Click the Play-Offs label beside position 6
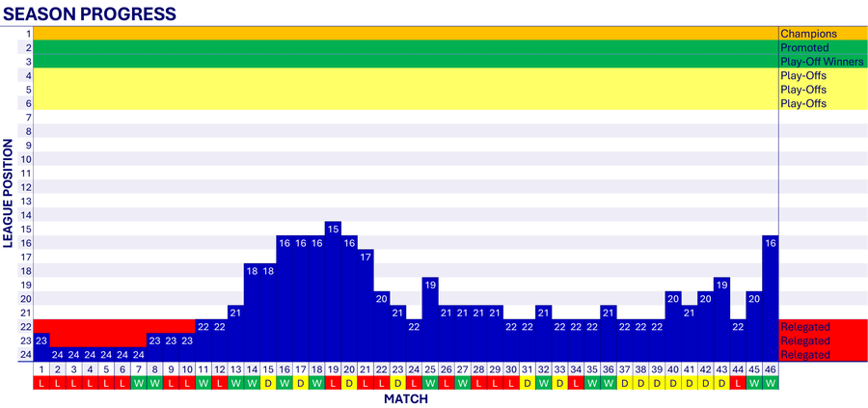This screenshot has width=868, height=408. [803, 103]
